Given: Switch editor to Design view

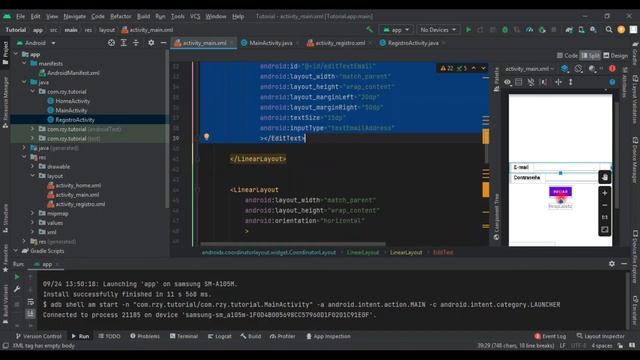Looking at the screenshot, I should 616,56.
